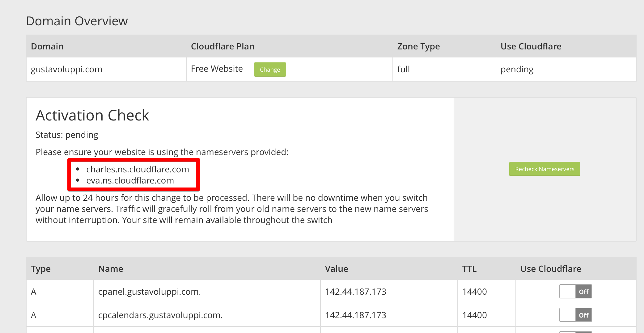Click the Value column header
The image size is (644, 333).
(336, 269)
